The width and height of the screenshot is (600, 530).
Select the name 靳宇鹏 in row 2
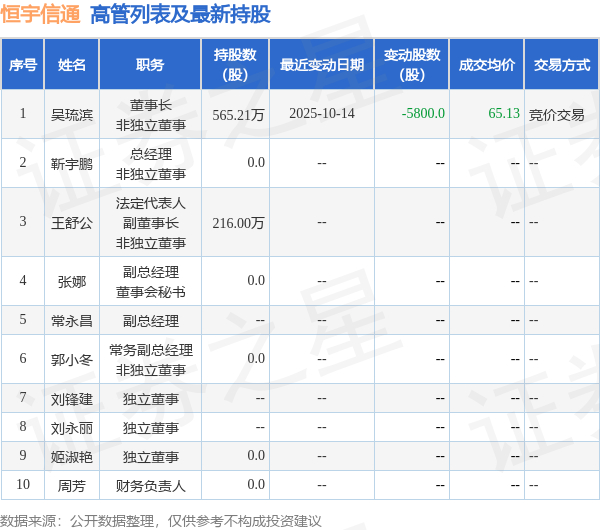click(72, 164)
